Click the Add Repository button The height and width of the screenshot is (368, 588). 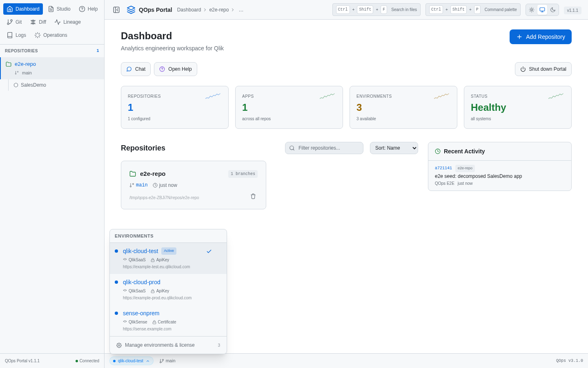(541, 37)
